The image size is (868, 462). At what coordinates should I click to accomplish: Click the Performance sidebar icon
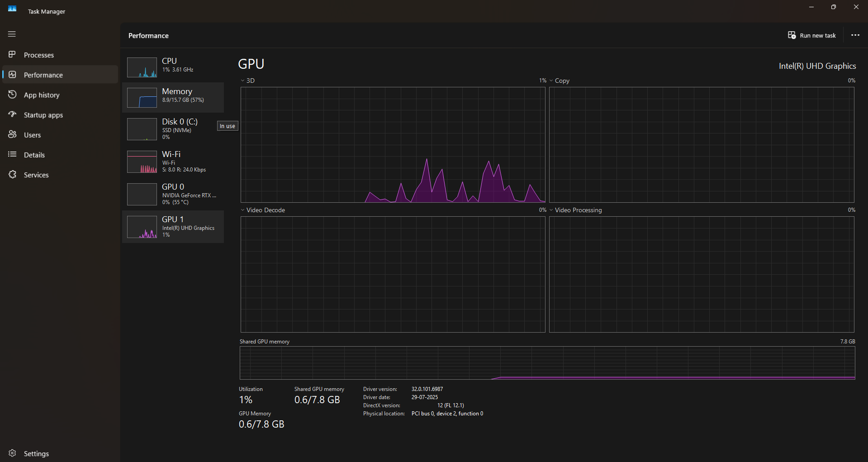12,75
